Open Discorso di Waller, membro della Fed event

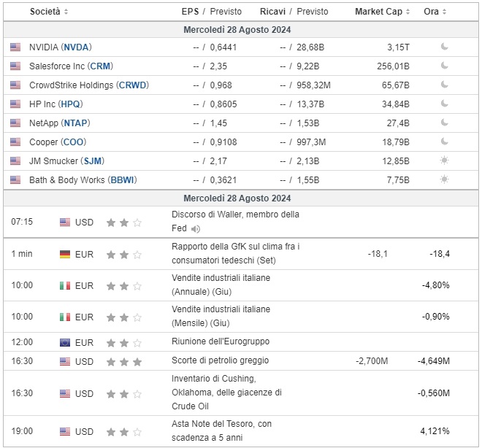(x=235, y=221)
